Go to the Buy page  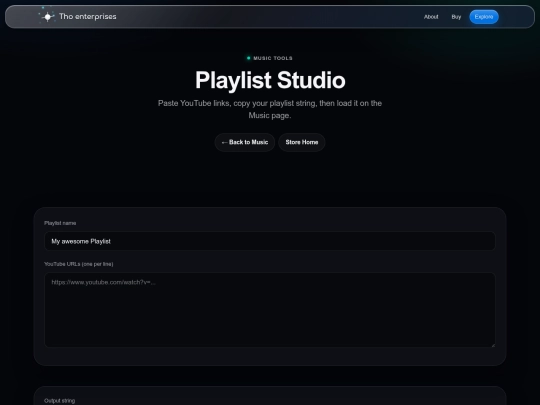pyautogui.click(x=456, y=17)
